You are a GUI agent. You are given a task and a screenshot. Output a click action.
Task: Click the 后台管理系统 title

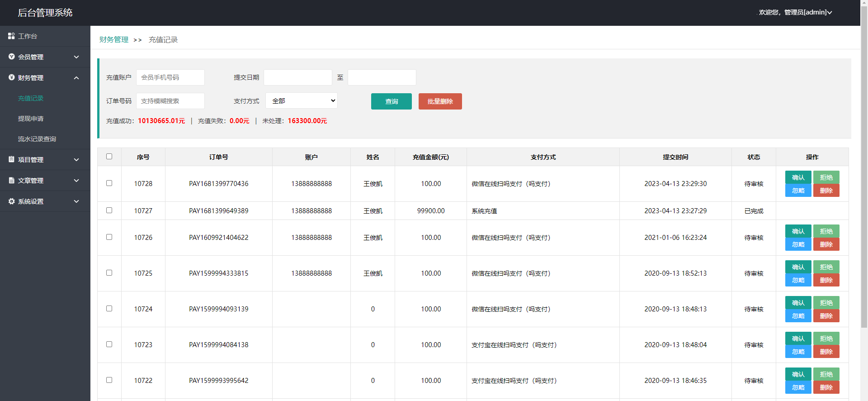[x=45, y=13]
